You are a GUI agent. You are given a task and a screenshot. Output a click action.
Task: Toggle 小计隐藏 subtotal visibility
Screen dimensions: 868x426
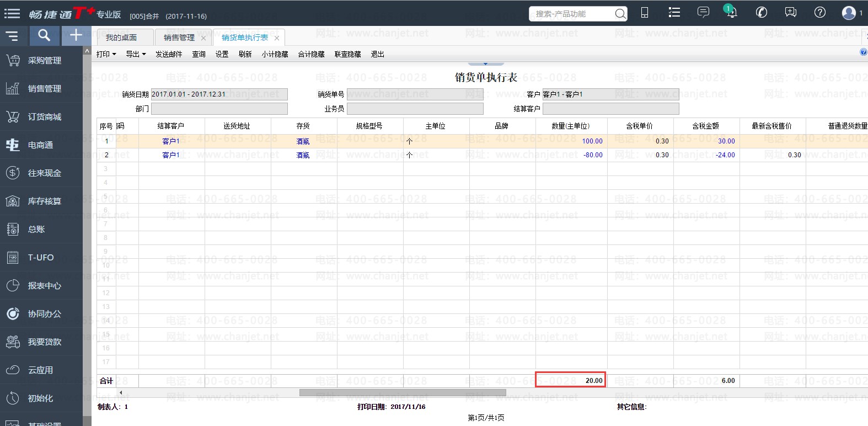(x=275, y=54)
